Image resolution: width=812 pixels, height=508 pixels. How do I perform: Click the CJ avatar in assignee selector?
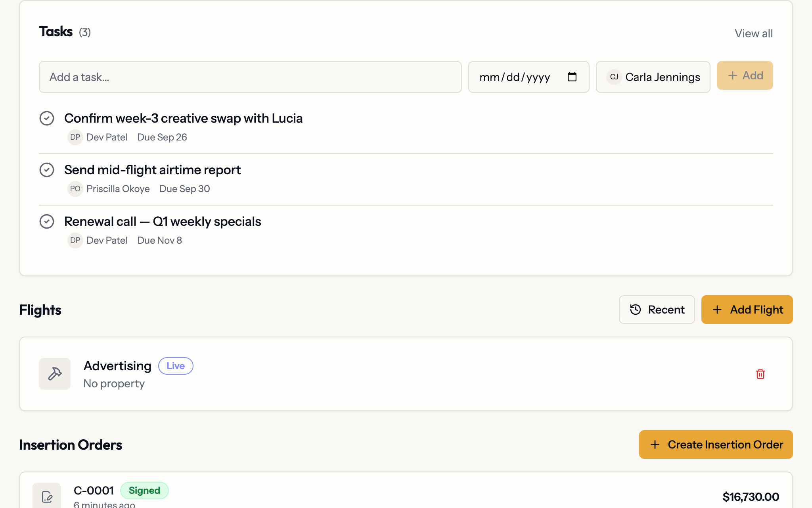pos(614,77)
